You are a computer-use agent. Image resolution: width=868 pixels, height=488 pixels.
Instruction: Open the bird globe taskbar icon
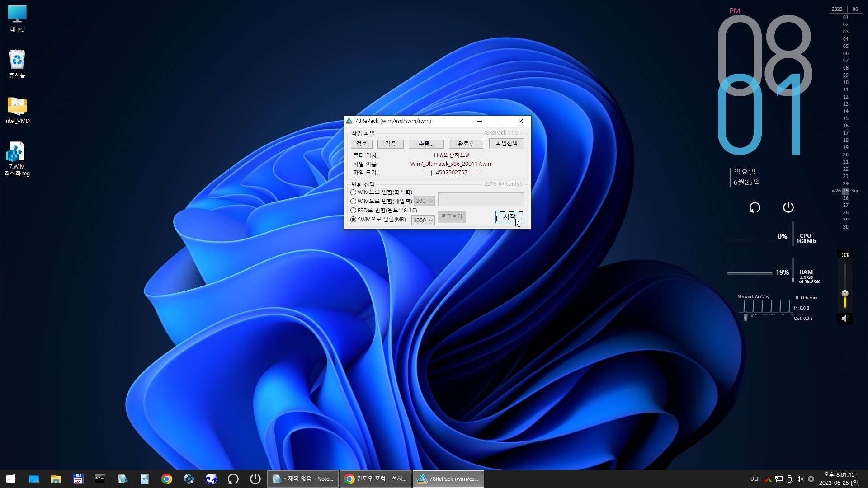point(211,479)
